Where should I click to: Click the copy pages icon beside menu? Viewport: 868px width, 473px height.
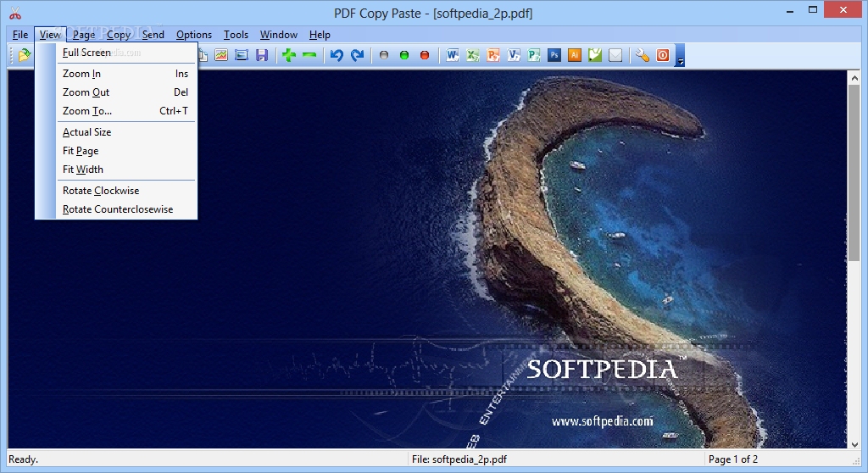pyautogui.click(x=203, y=55)
